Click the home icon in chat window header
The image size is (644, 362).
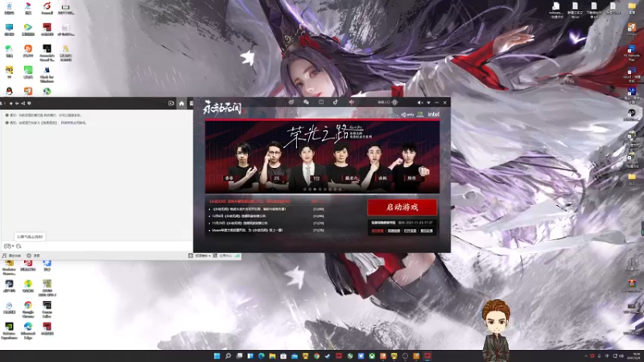click(x=182, y=104)
